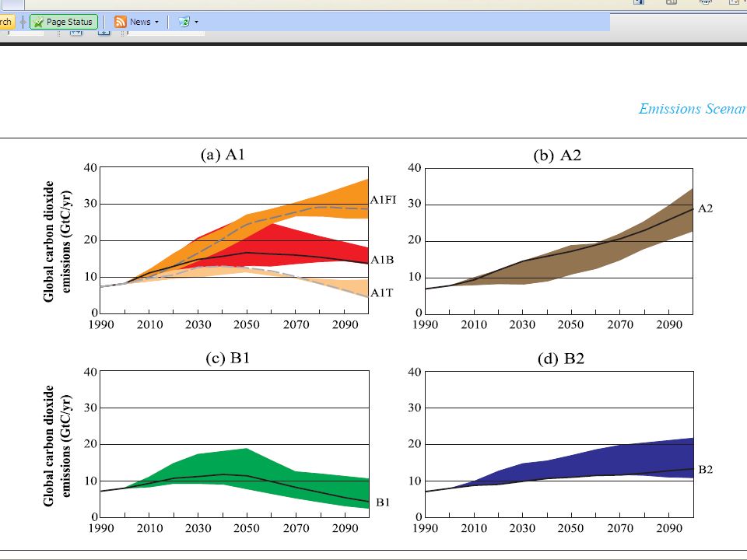
Task: Expand the dropdown arrow beside recycle icon
Action: [x=196, y=22]
